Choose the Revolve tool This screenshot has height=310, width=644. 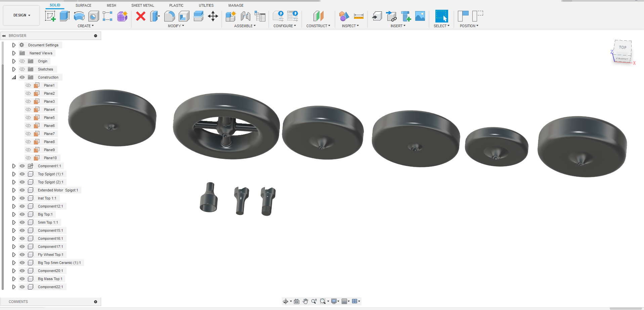(79, 16)
